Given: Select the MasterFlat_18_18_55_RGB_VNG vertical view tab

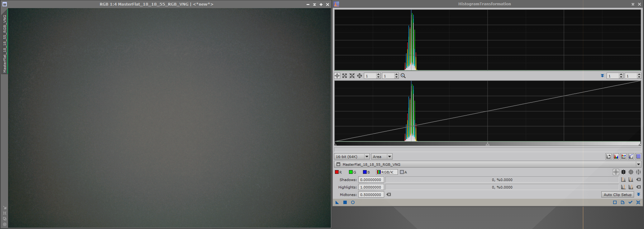Looking at the screenshot, I should click(x=5, y=44).
